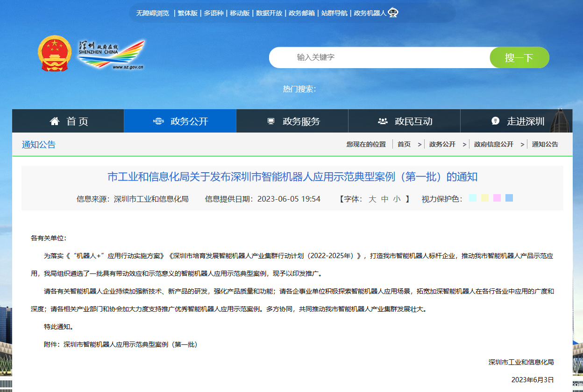Select the pink 视力保护色 swatch
Screen dimensions: 583x392
(497, 198)
